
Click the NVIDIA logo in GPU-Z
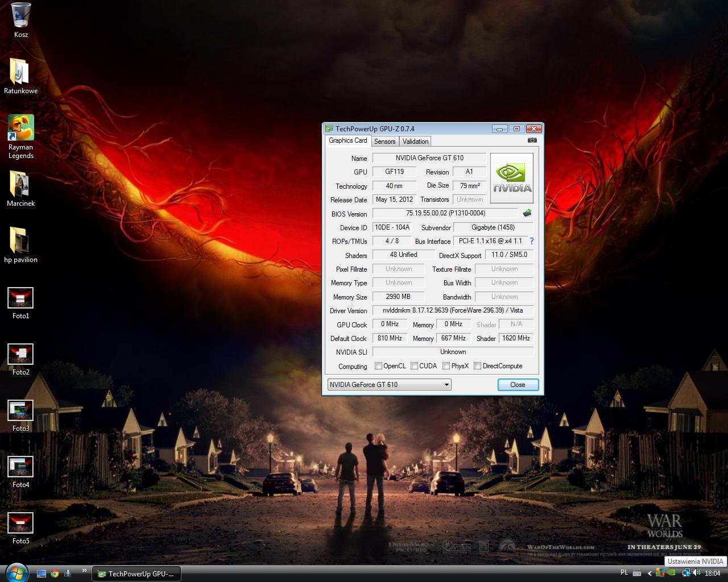point(512,178)
